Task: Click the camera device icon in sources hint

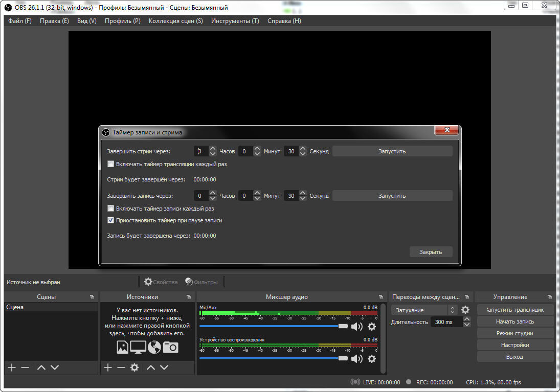Action: click(170, 347)
